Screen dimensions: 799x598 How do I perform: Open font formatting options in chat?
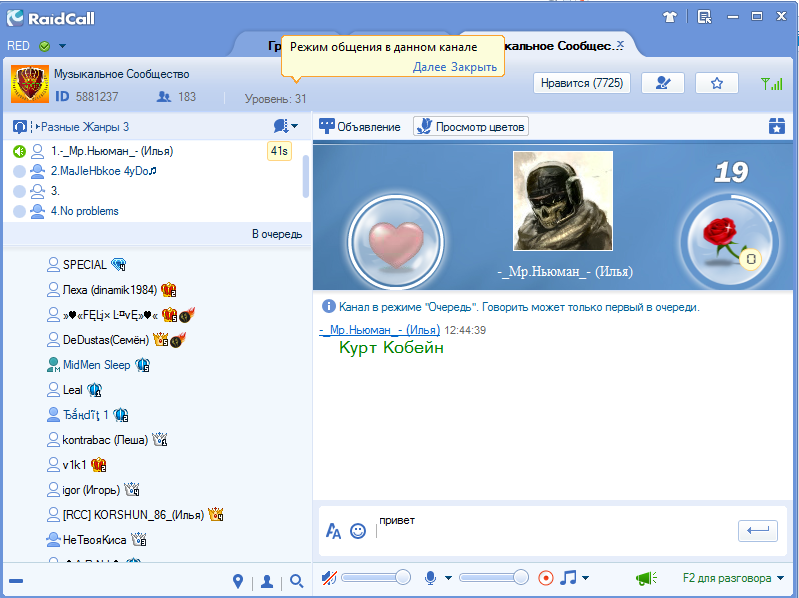tap(334, 531)
